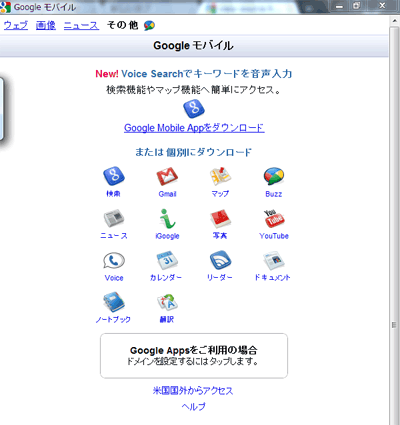Screen dimensions: 400x425
Task: Click the Gmail text label
Action: pyautogui.click(x=167, y=194)
